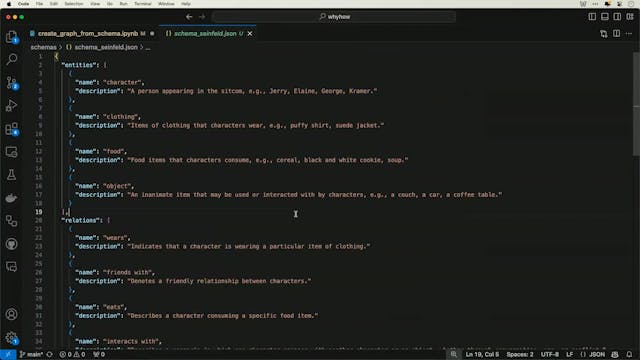Open the main* branch picker
The image size is (640, 360).
[x=31, y=354]
